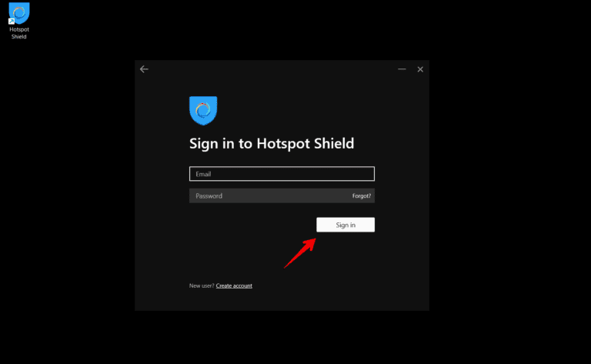Click the "New user?" label text
Screen dimensions: 591x364
tap(202, 286)
